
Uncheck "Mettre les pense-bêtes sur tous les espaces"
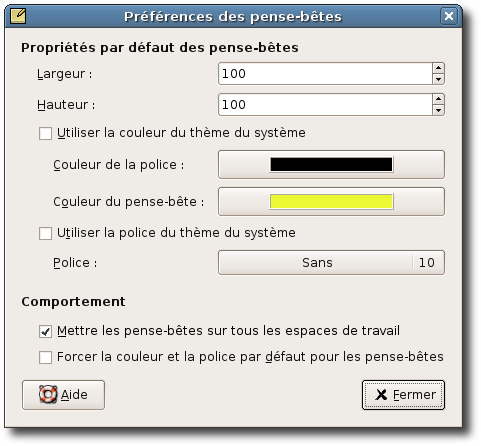point(45,332)
